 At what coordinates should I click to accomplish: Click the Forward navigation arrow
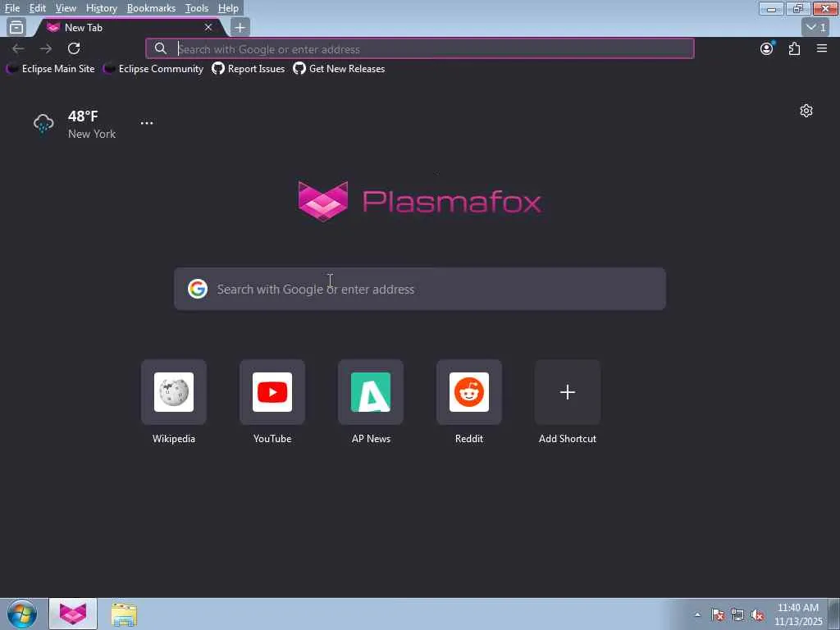click(46, 48)
